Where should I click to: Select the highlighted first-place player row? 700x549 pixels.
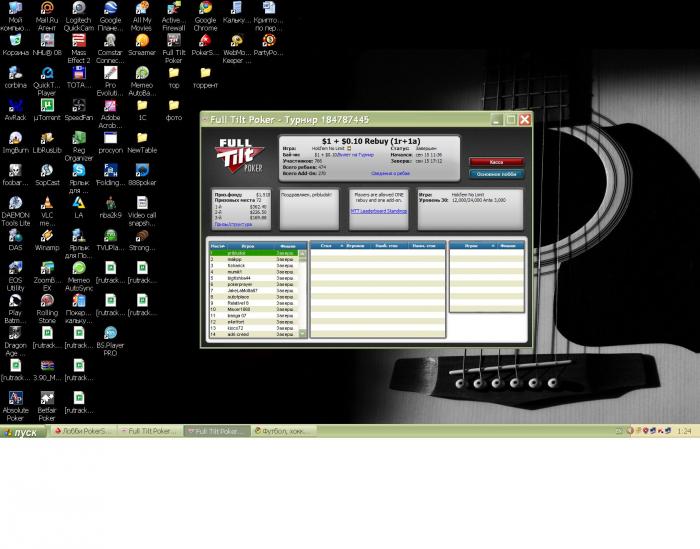point(253,253)
